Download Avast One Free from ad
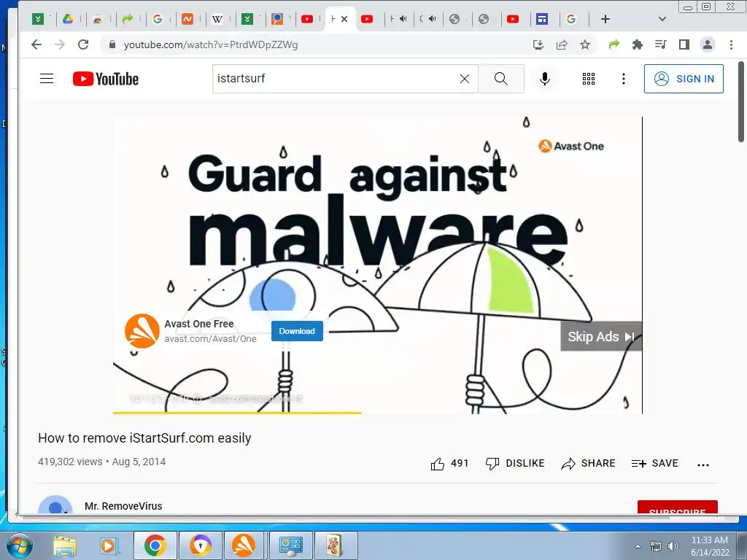This screenshot has height=560, width=747. pos(297,331)
